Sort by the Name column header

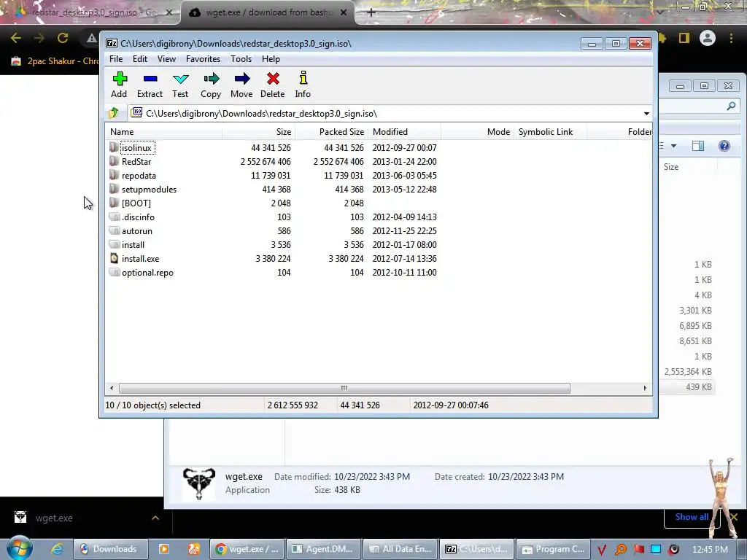pyautogui.click(x=164, y=132)
